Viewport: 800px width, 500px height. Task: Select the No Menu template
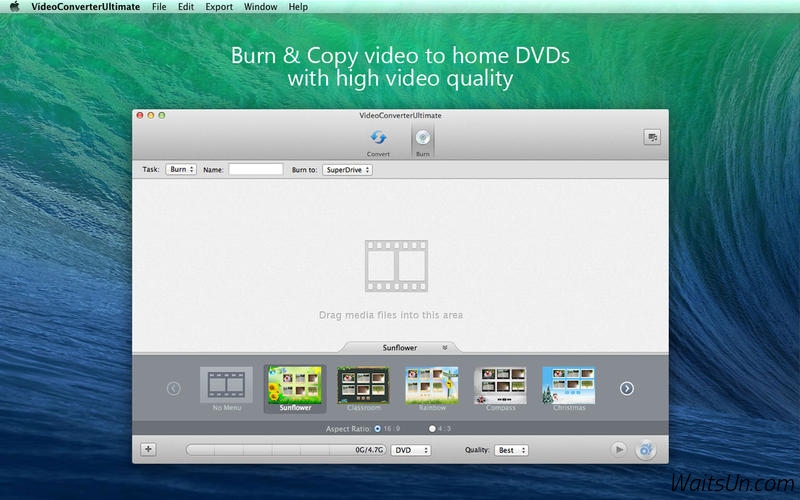227,389
